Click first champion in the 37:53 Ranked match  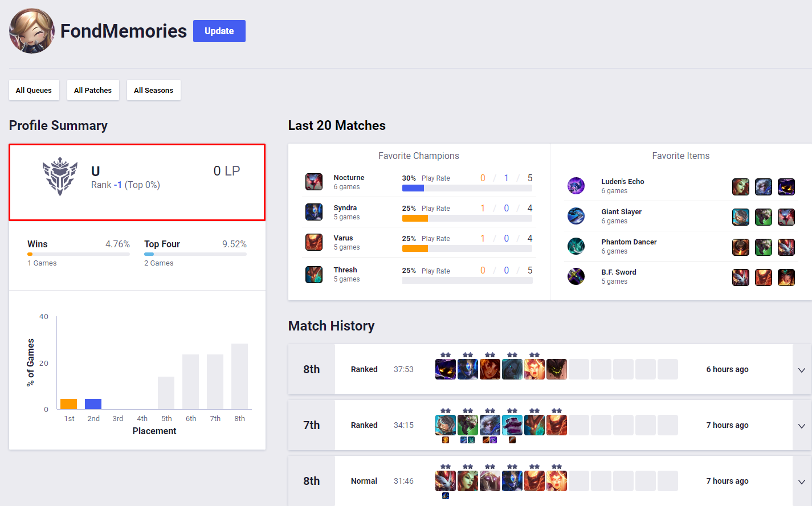click(446, 369)
